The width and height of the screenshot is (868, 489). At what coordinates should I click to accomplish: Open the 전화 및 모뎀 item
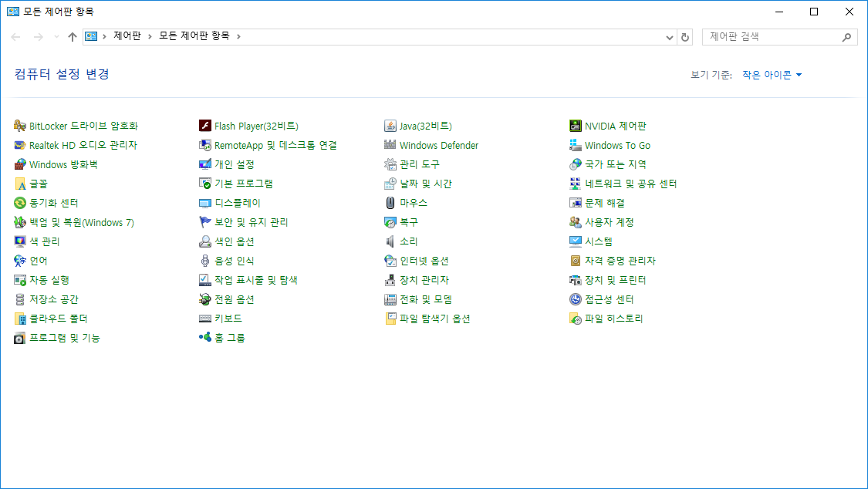click(418, 299)
